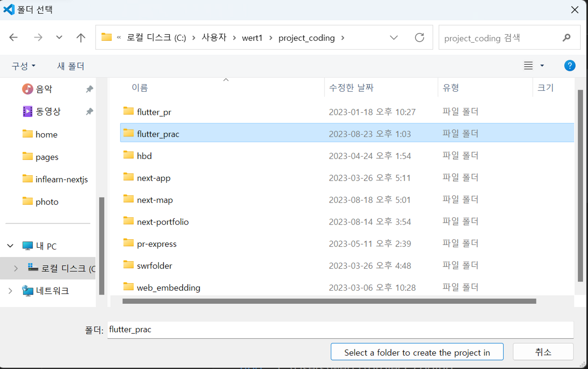This screenshot has height=369, width=588.
Task: Click the 사용자 breadcrumb
Action: (214, 38)
